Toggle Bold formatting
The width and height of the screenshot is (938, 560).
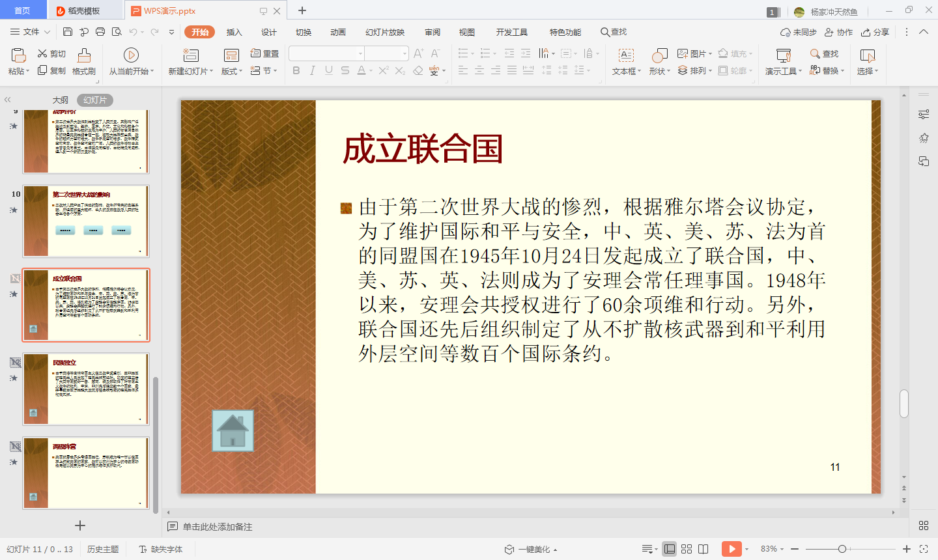point(296,70)
